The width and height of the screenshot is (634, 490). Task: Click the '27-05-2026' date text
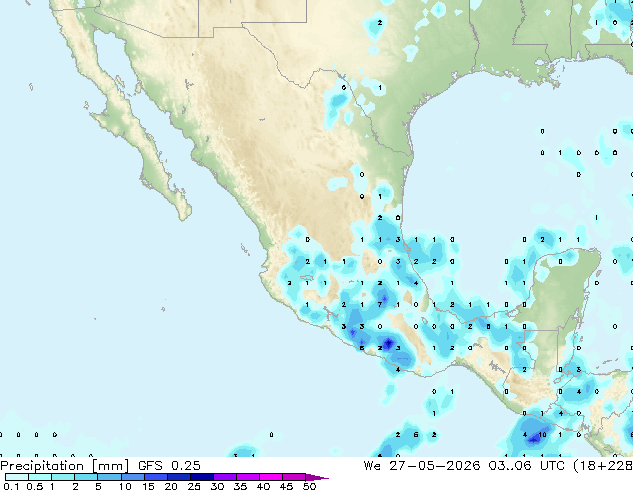coord(435,466)
